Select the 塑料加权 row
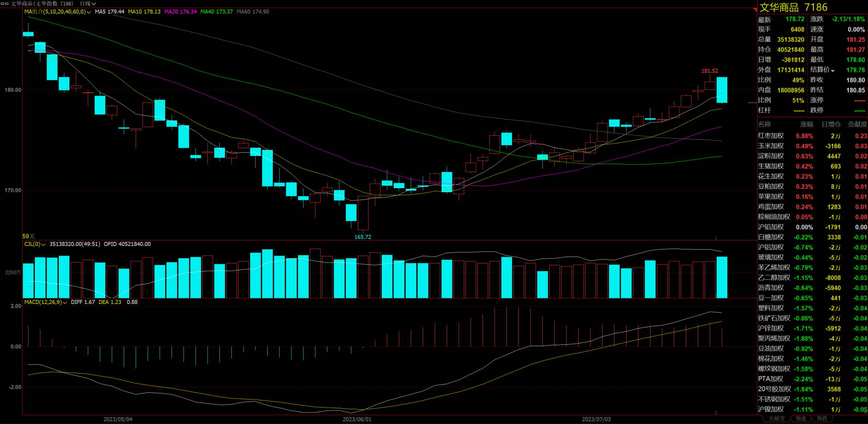Screen dimensions: 868x424 pyautogui.click(x=812, y=308)
